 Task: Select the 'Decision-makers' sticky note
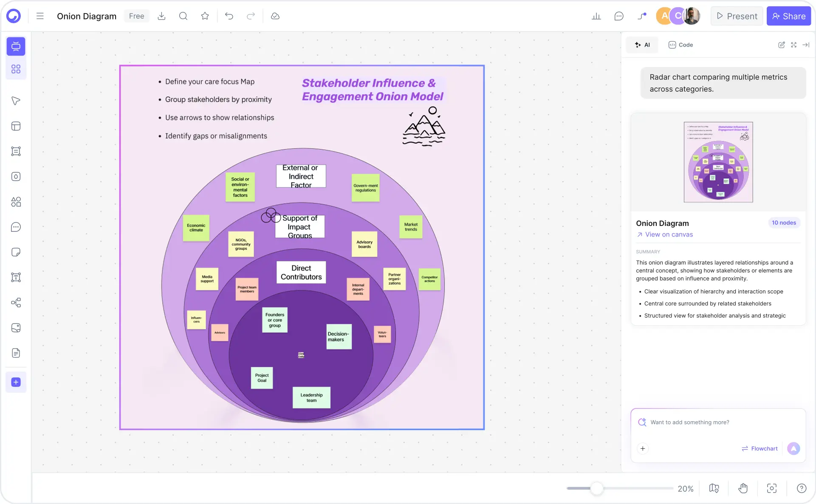pos(339,337)
